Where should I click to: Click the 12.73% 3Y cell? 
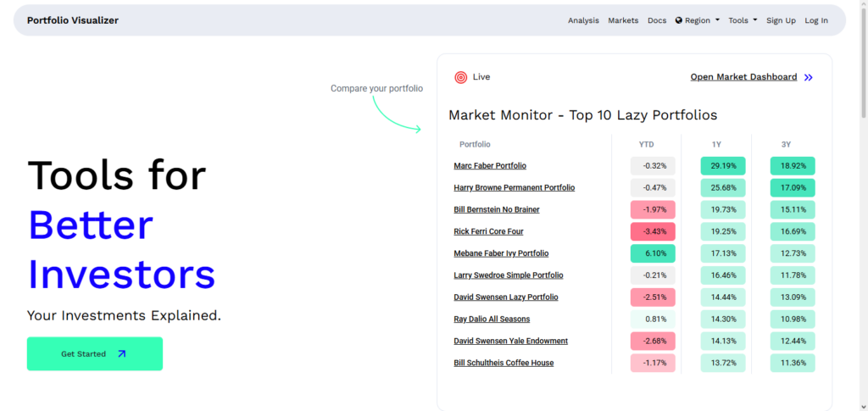793,253
